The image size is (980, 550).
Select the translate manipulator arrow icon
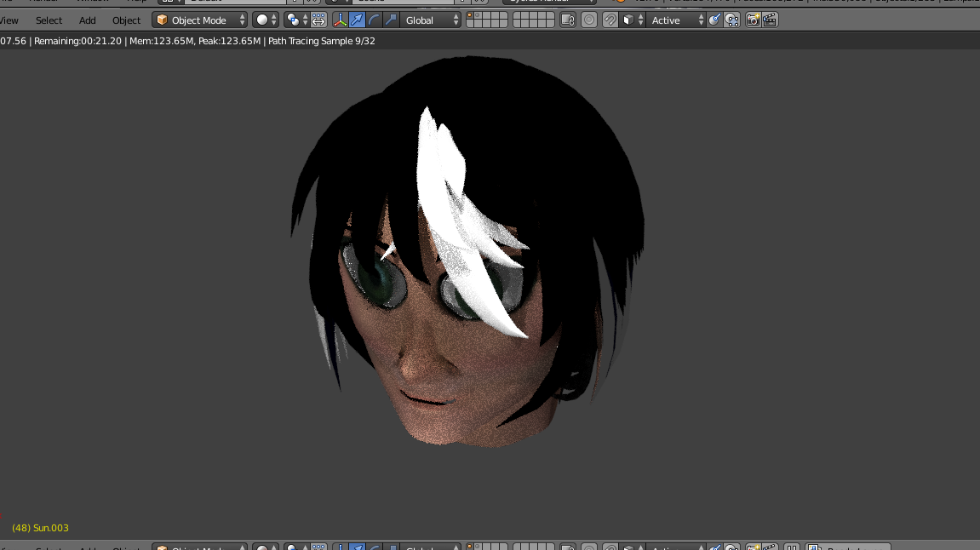click(358, 20)
